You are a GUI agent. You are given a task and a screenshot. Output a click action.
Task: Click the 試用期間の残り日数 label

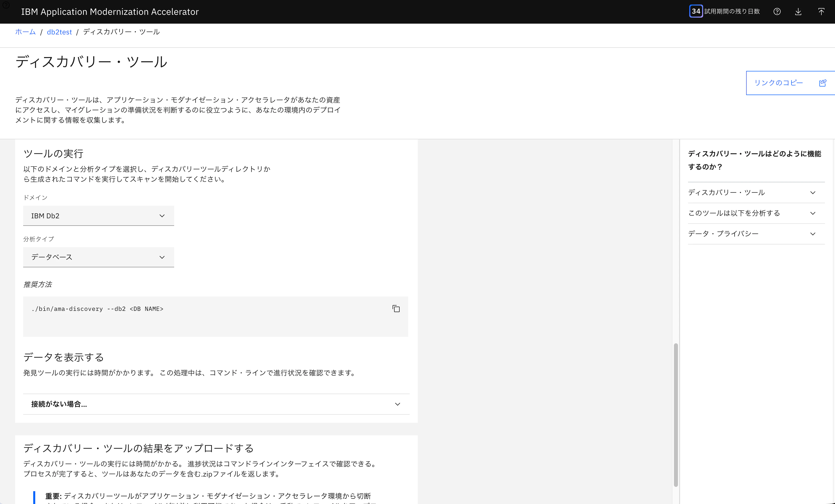732,11
